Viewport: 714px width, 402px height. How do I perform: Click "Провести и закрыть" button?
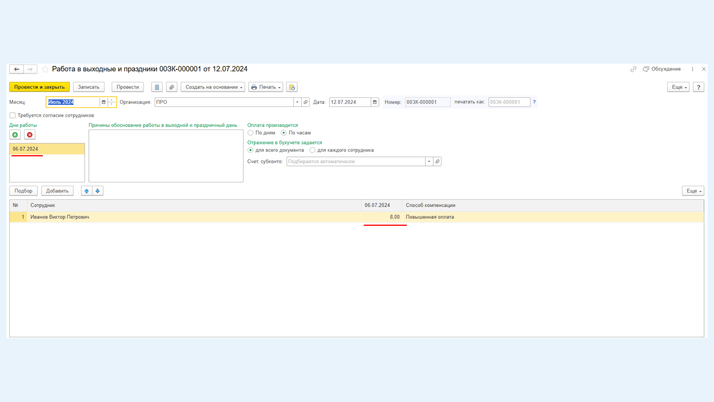(x=39, y=87)
